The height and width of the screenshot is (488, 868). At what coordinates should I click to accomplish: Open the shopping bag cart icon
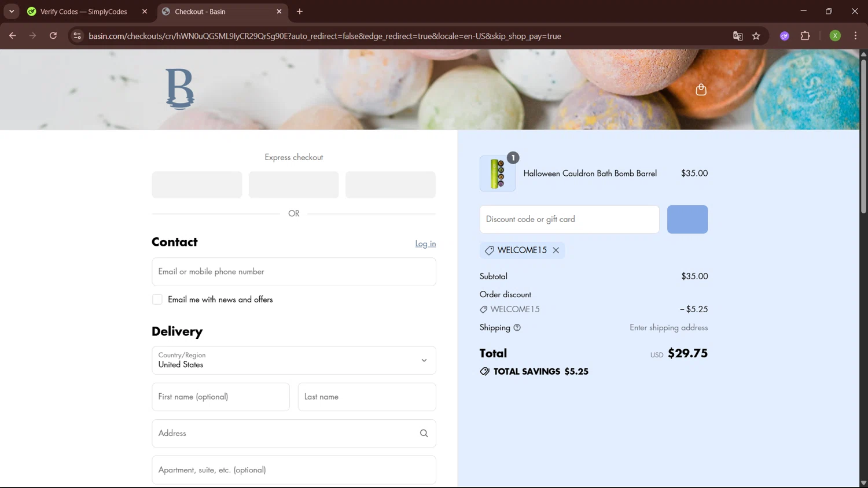coord(701,89)
